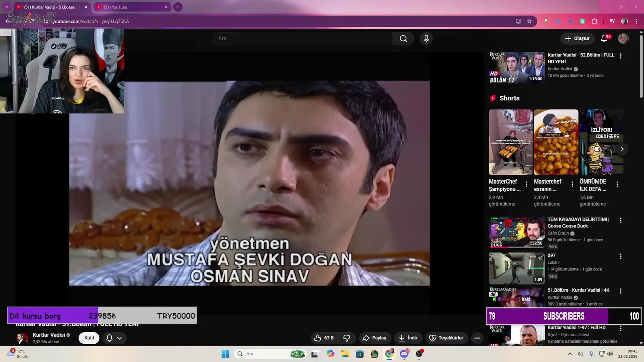Like the video with thumbs up 67 B

click(324, 338)
